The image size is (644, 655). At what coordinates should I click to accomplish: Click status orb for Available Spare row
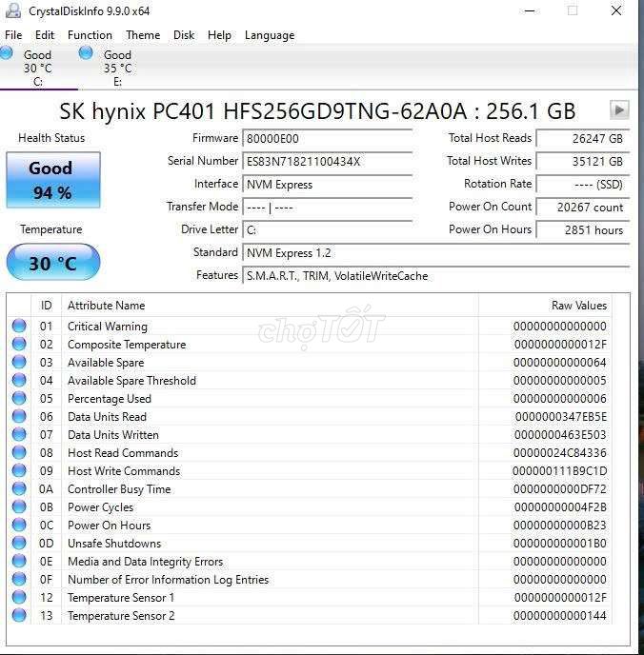tap(19, 362)
